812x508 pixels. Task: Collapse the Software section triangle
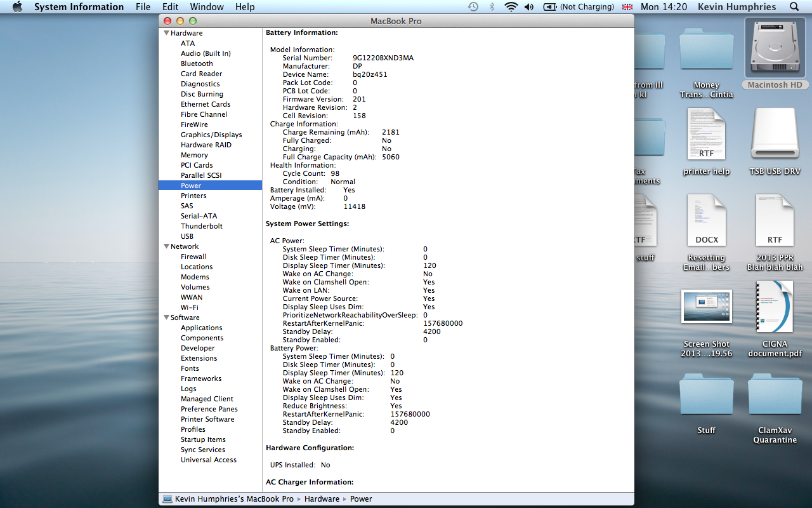click(x=166, y=317)
